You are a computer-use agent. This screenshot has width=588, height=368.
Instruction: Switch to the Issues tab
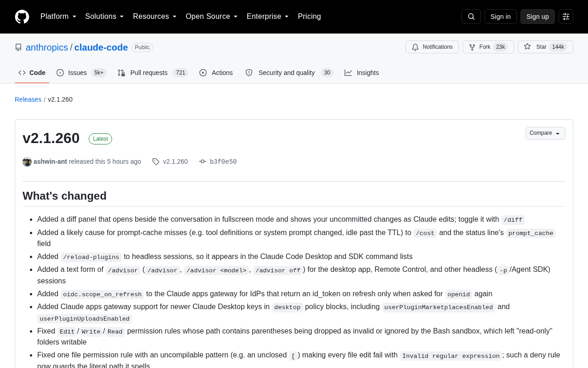pos(81,73)
